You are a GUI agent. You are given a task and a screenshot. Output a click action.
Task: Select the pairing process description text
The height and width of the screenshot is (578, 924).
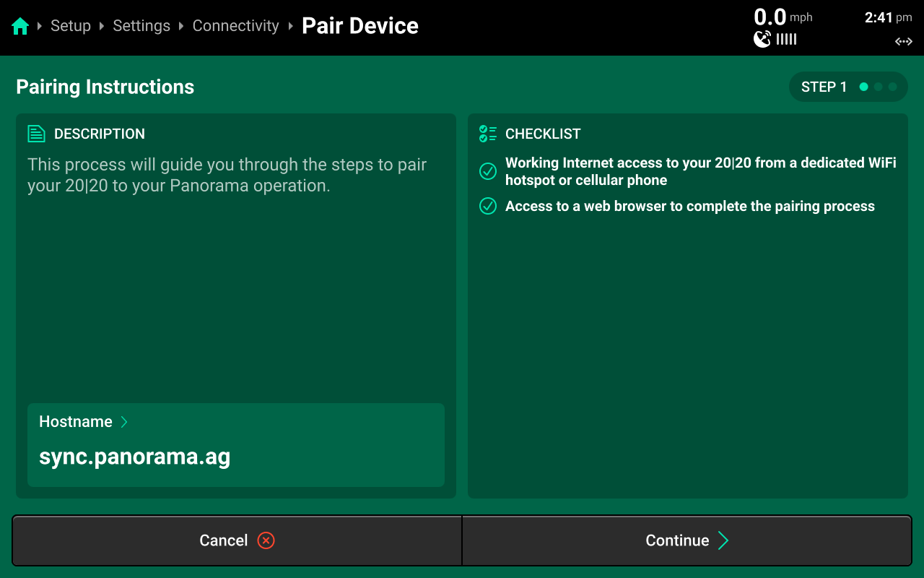[227, 175]
